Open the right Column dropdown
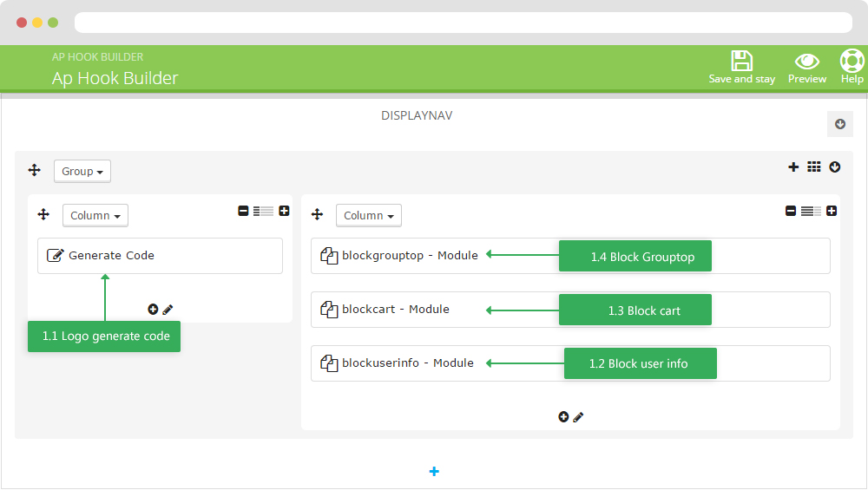The width and height of the screenshot is (868, 490). coord(369,215)
